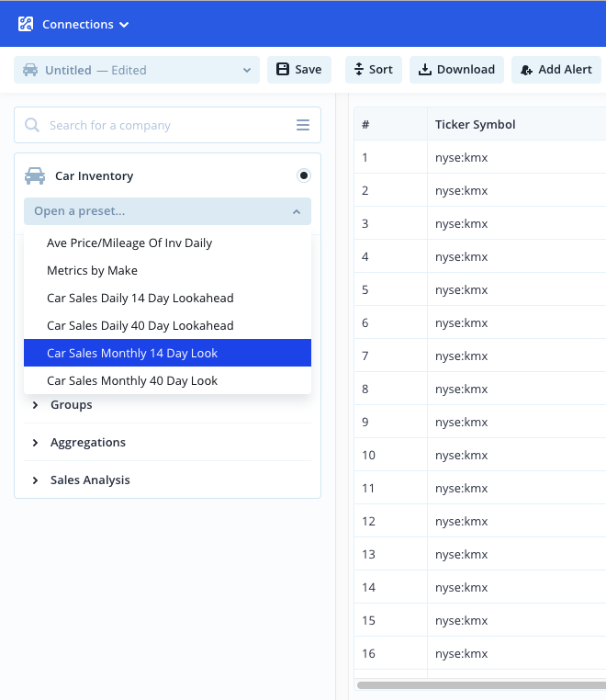606x700 pixels.
Task: Select Car Sales Monthly 14 Day Look
Action: pyautogui.click(x=167, y=353)
